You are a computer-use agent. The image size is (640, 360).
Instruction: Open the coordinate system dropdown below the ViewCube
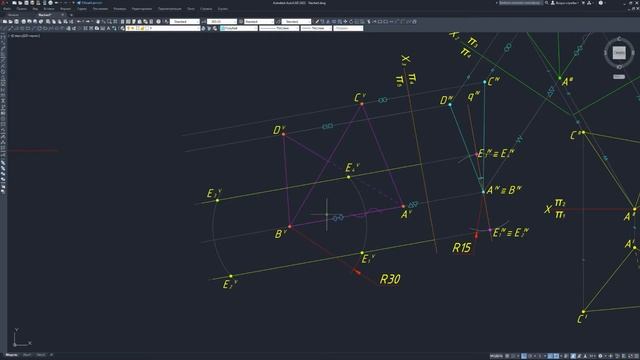619,76
